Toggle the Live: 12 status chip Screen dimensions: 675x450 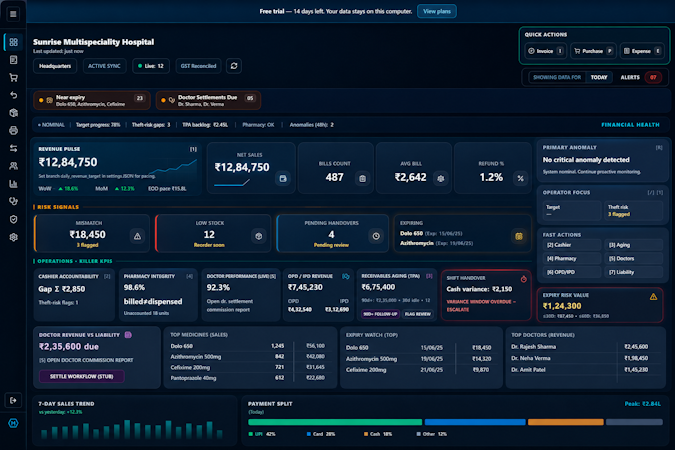coord(151,66)
